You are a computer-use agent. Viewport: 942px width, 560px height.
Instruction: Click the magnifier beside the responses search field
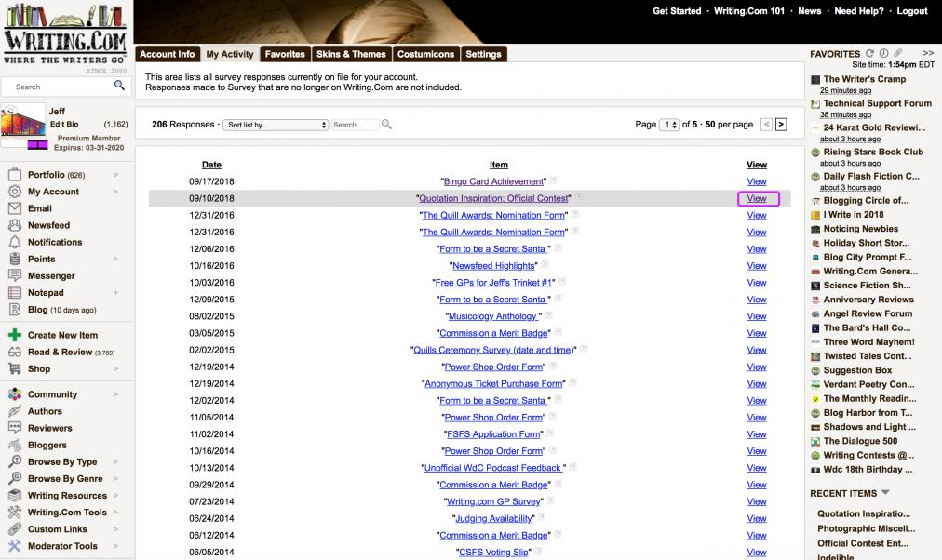click(x=386, y=125)
